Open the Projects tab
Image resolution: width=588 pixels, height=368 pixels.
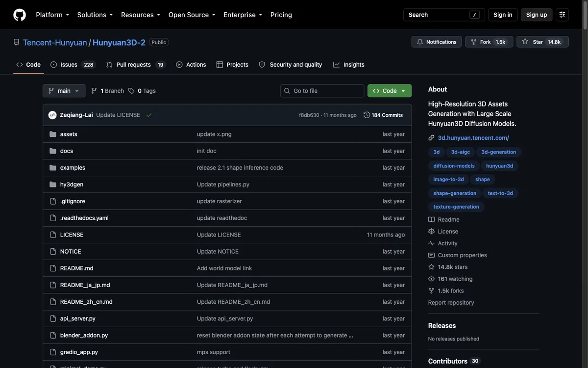pos(232,65)
